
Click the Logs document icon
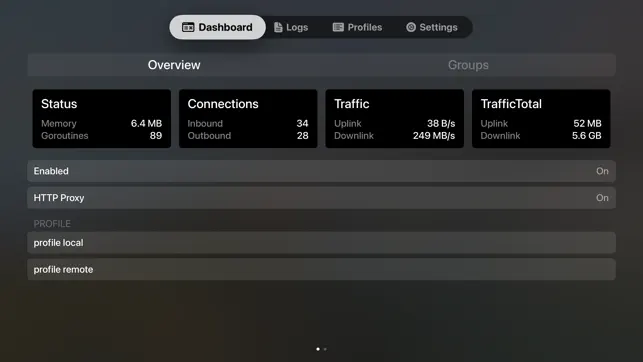point(278,27)
